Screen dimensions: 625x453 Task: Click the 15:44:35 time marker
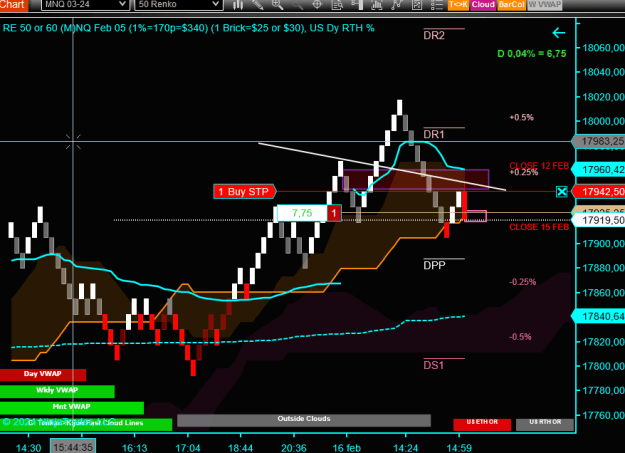click(x=73, y=447)
